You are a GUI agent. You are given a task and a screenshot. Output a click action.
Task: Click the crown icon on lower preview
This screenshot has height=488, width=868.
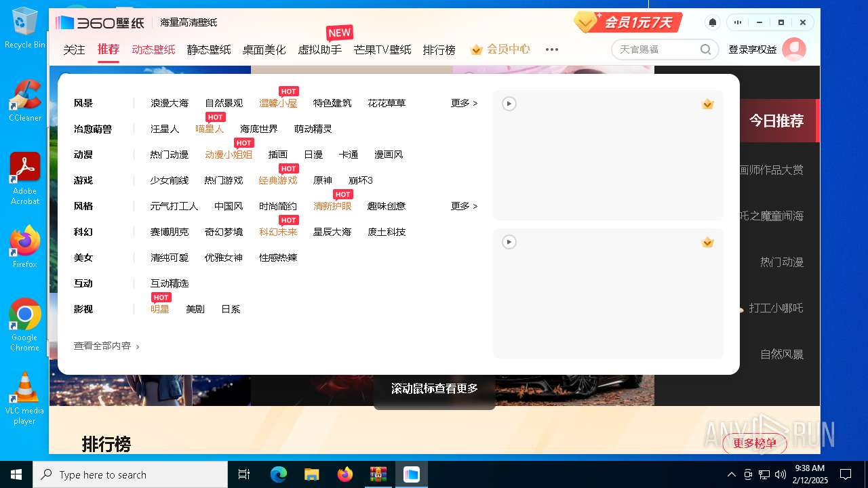pos(708,242)
